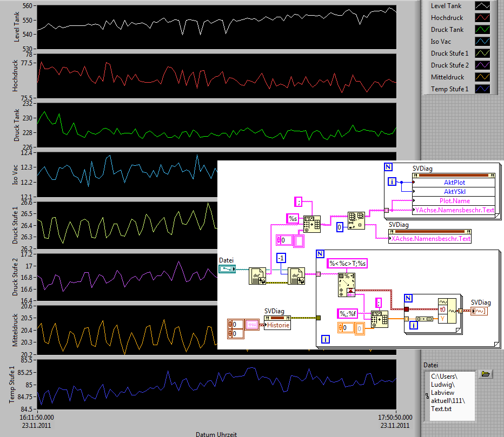Select the Build Waveform node

(447, 311)
